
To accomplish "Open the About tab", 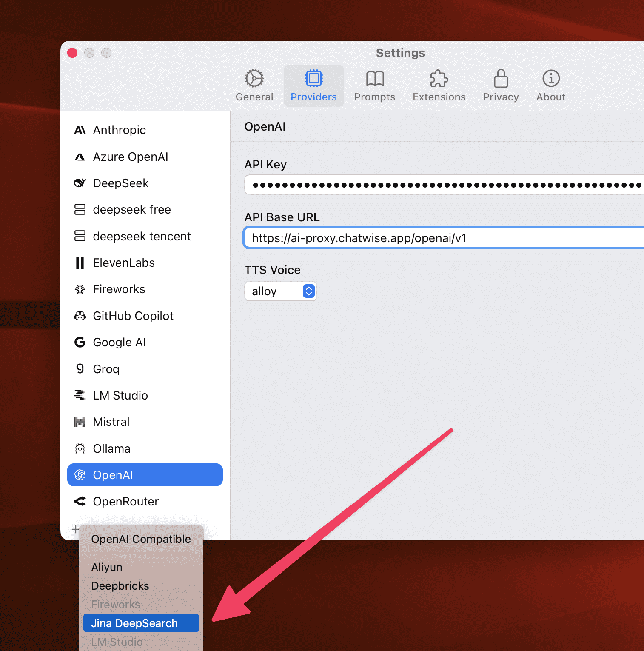I will click(551, 86).
